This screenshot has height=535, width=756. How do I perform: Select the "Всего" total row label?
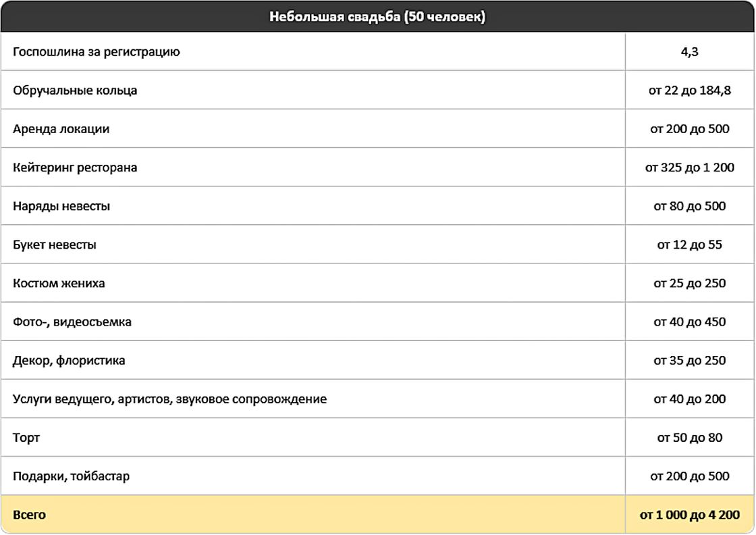click(x=30, y=515)
